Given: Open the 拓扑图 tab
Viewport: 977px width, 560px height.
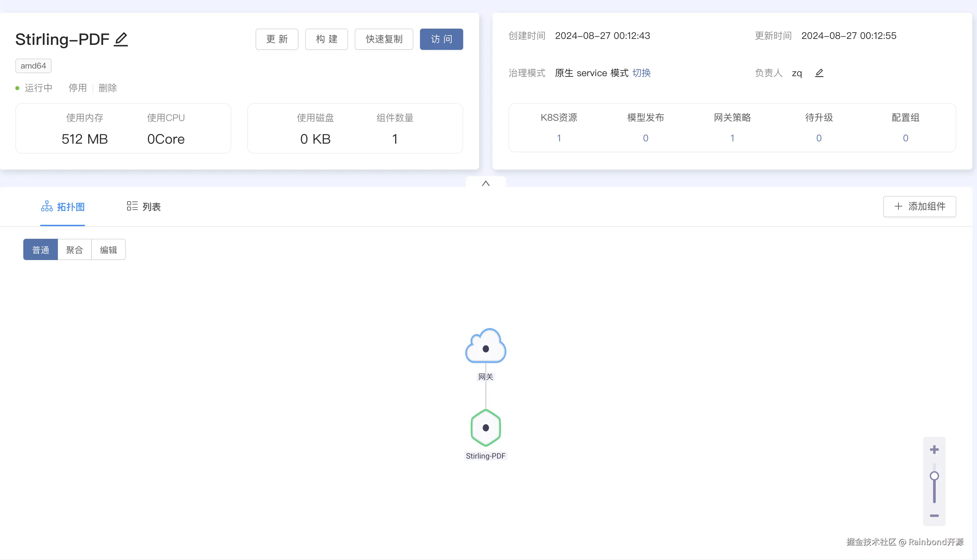Looking at the screenshot, I should pos(71,207).
